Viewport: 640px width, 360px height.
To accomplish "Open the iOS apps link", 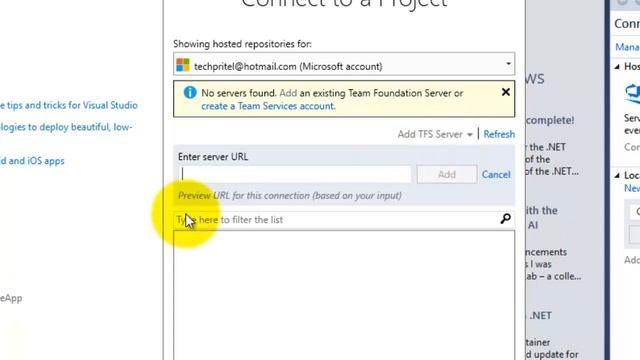I will pyautogui.click(x=32, y=161).
